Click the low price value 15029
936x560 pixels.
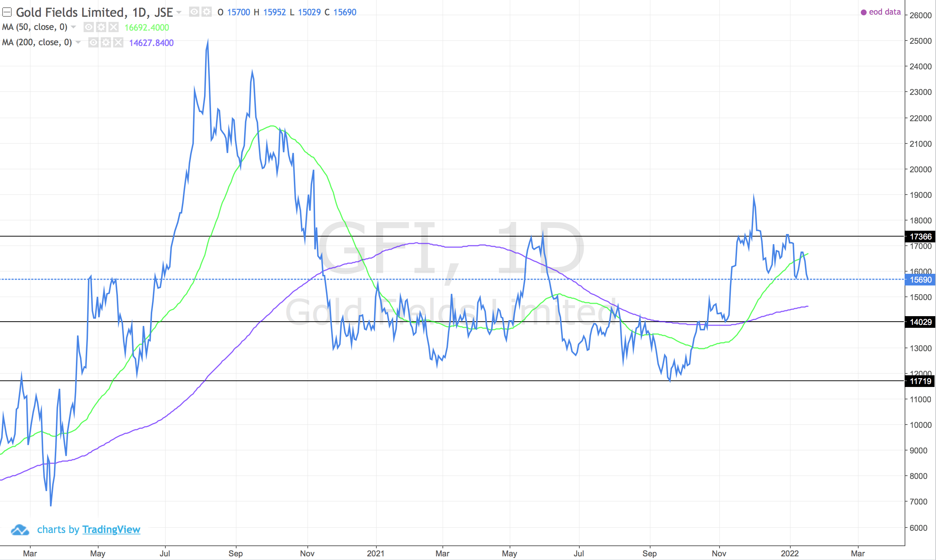[309, 12]
